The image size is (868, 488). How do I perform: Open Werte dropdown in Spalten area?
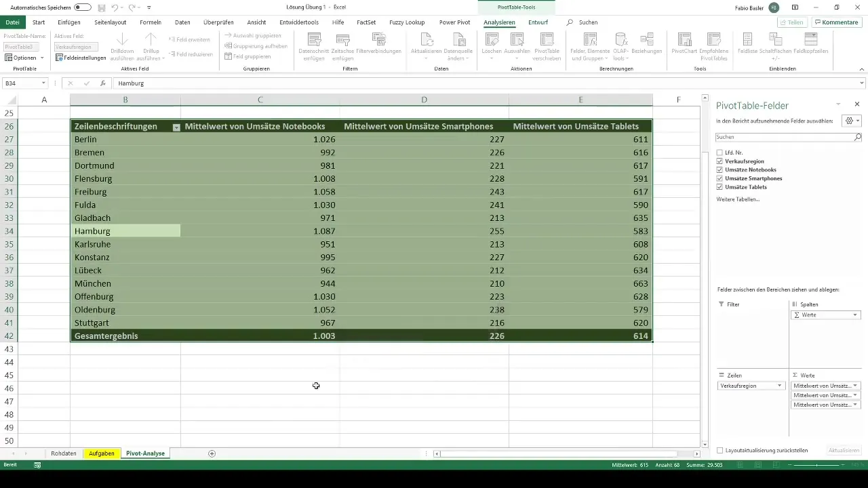tap(855, 315)
